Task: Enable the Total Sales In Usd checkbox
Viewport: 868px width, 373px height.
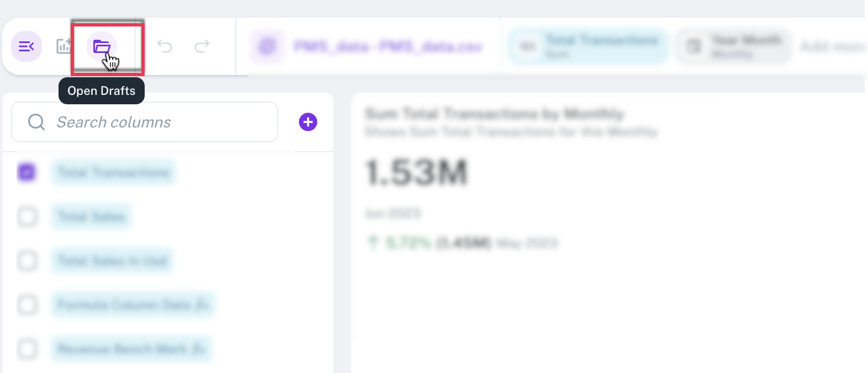Action: pos(27,260)
